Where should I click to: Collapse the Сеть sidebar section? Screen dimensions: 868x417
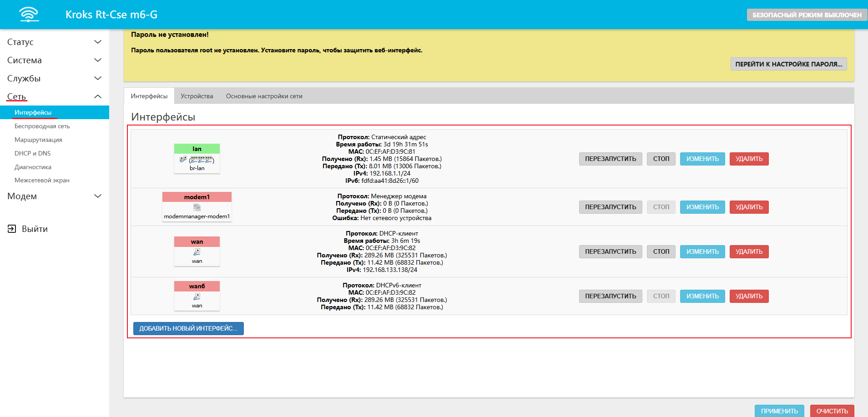(97, 96)
